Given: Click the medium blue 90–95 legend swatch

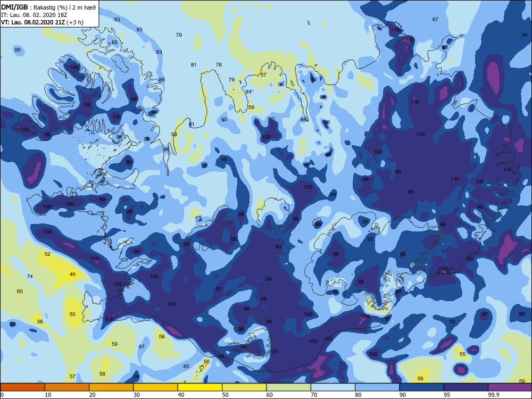Looking at the screenshot, I should coord(421,387).
